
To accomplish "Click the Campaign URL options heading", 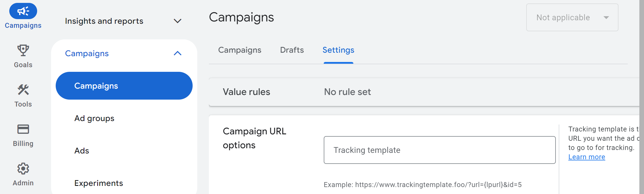I will tap(254, 138).
